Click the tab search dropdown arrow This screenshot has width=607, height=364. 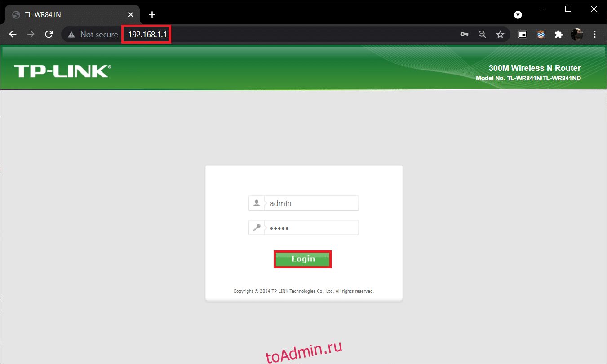[x=518, y=15]
